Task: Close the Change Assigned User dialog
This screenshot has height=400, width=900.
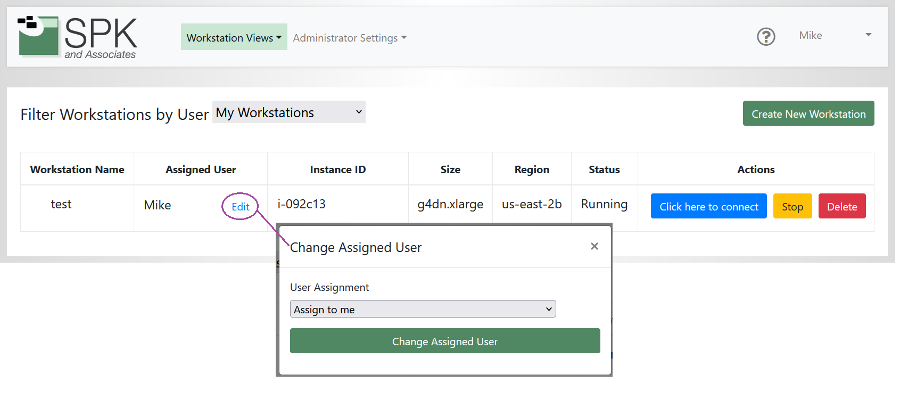Action: tap(595, 246)
